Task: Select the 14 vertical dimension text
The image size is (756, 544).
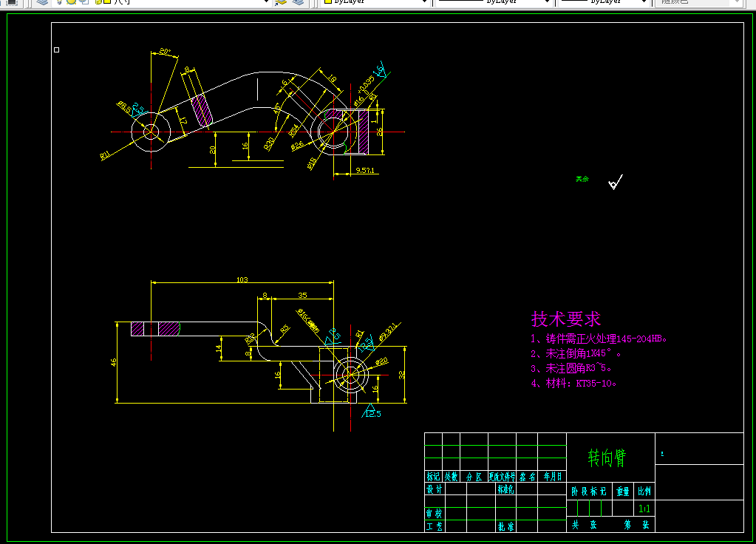Action: 219,348
